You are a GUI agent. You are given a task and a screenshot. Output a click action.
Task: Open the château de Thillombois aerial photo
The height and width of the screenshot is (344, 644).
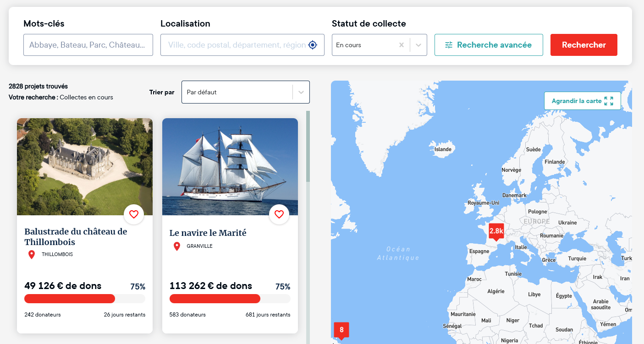pyautogui.click(x=85, y=167)
